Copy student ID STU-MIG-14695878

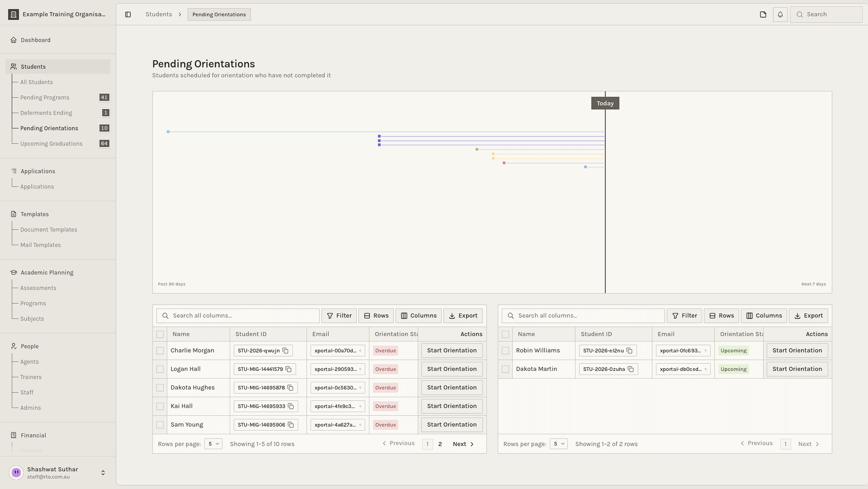[290, 388]
